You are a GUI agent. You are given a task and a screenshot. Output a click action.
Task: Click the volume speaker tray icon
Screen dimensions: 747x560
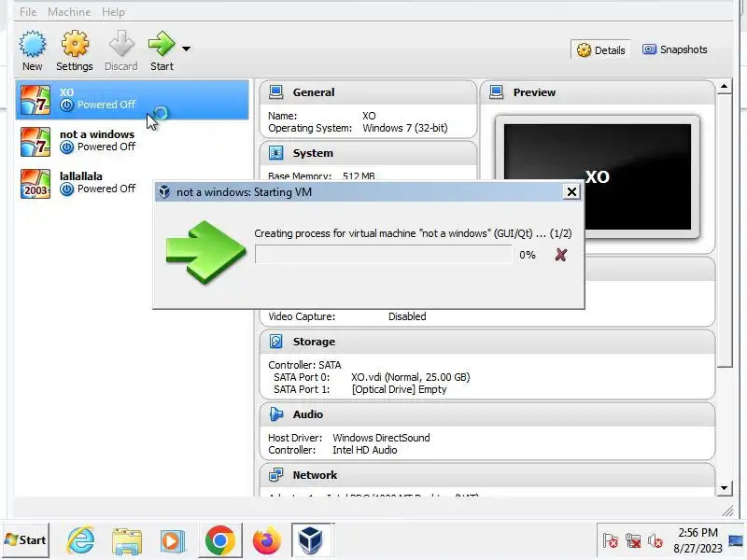point(655,541)
